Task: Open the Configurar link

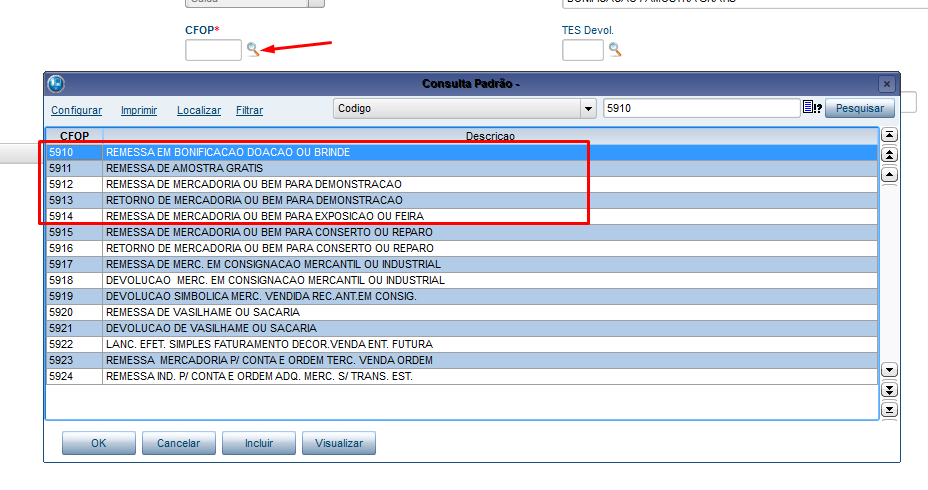Action: [76, 110]
